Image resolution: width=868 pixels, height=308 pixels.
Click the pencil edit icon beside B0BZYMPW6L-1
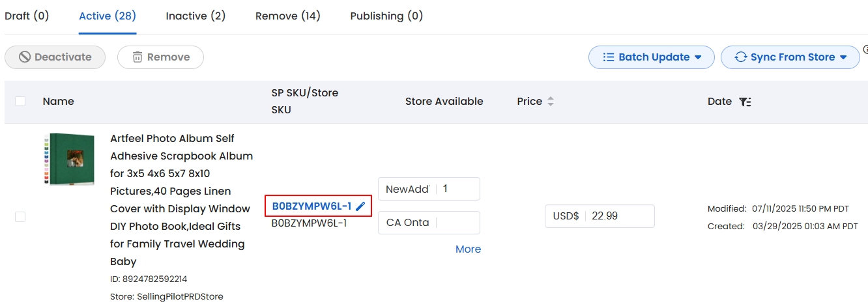[360, 206]
